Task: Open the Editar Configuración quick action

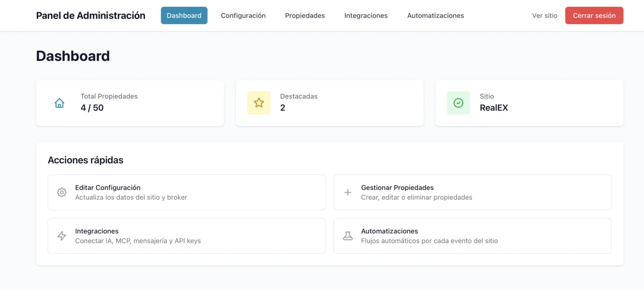Action: [x=187, y=192]
